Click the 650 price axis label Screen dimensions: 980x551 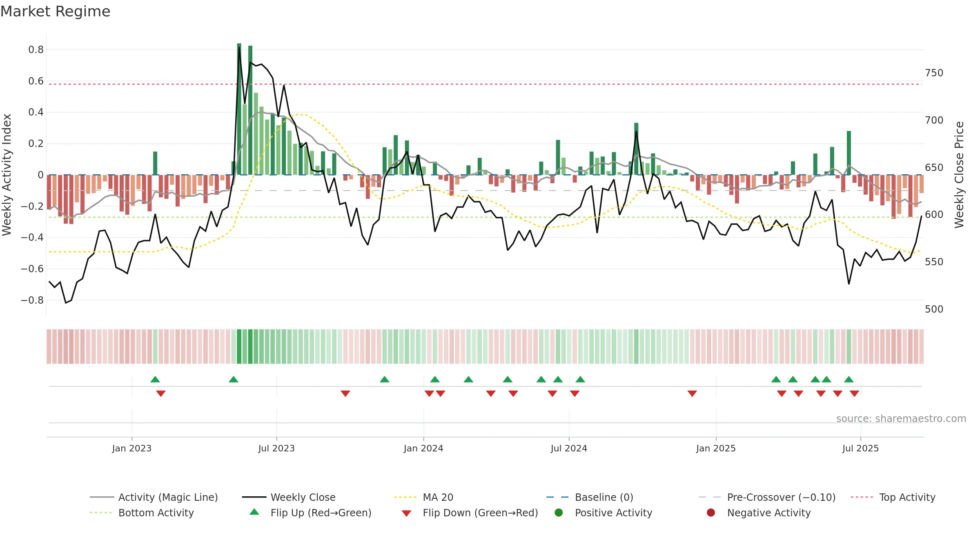pos(934,168)
